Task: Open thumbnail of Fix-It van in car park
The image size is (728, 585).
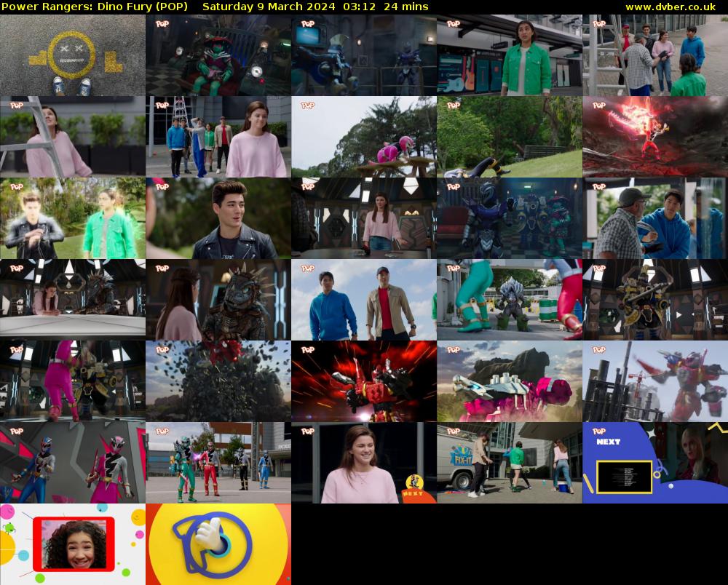Action: 510,463
